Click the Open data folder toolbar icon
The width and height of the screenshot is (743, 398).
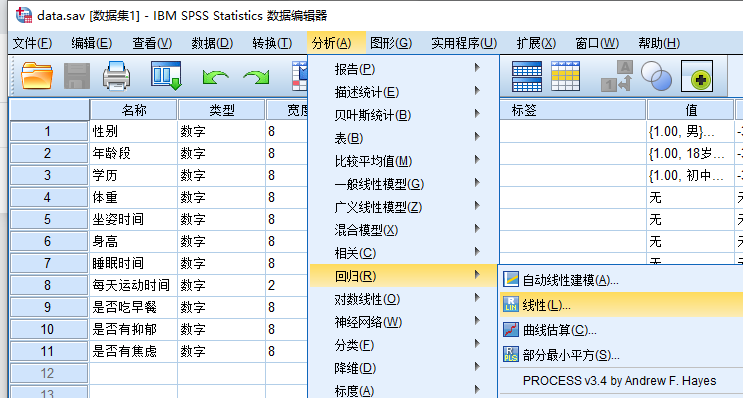click(x=37, y=76)
